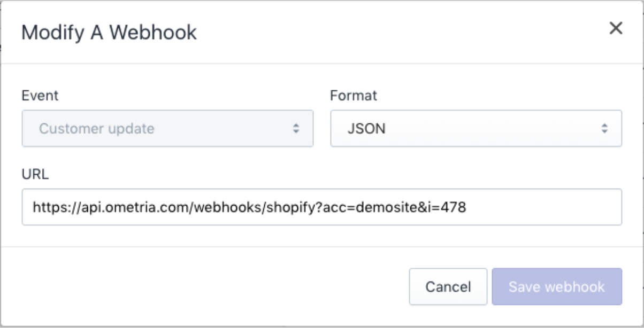Viewport: 644px width, 328px height.
Task: Click the Modify A Webhook title text
Action: click(x=109, y=33)
